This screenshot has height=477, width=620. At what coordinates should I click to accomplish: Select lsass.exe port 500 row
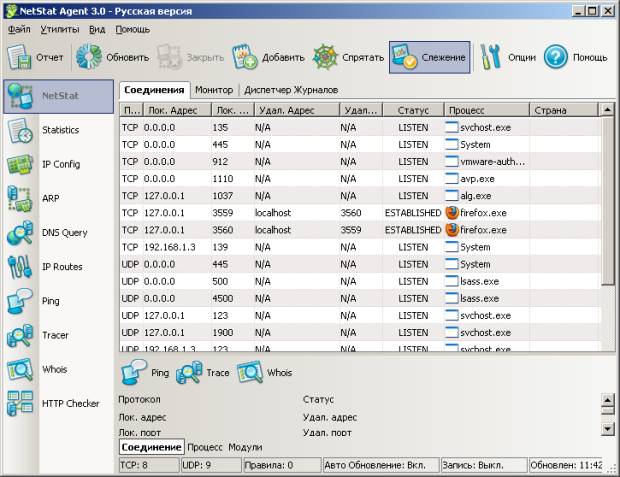point(360,281)
